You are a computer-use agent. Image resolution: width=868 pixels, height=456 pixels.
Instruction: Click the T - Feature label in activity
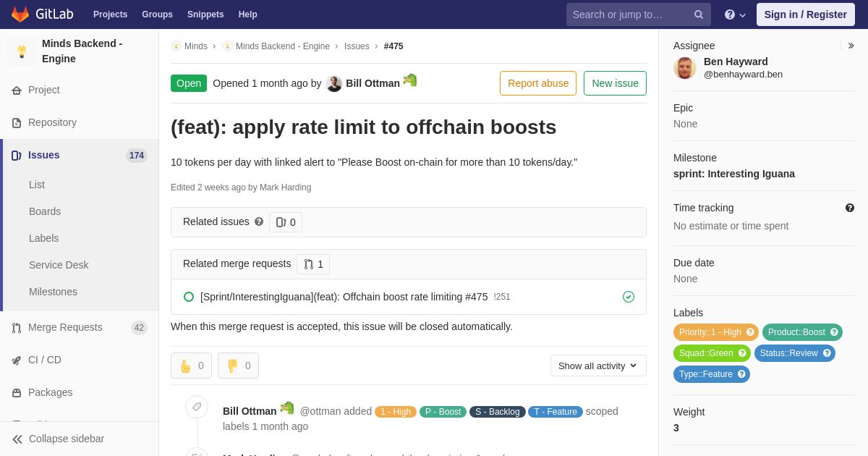point(556,412)
